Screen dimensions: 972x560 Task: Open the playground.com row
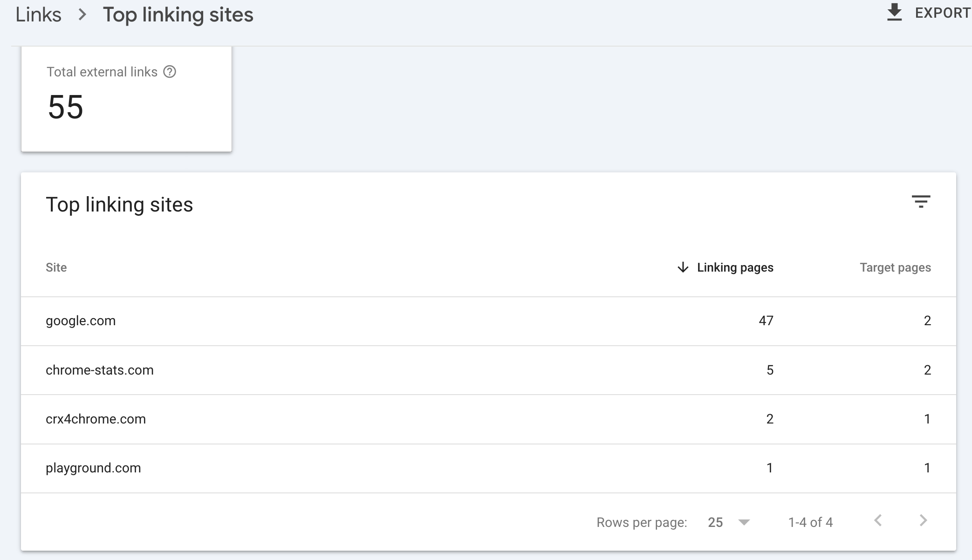tap(488, 468)
